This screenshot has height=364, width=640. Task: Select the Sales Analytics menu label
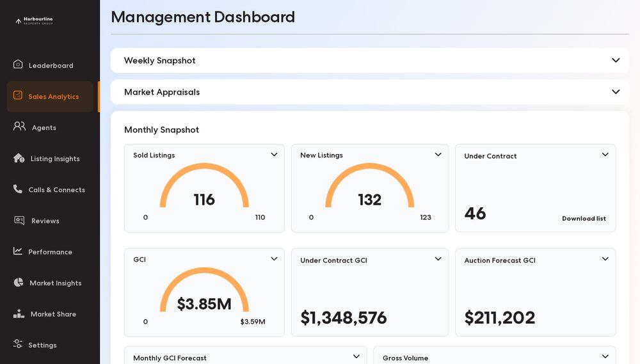coord(54,97)
